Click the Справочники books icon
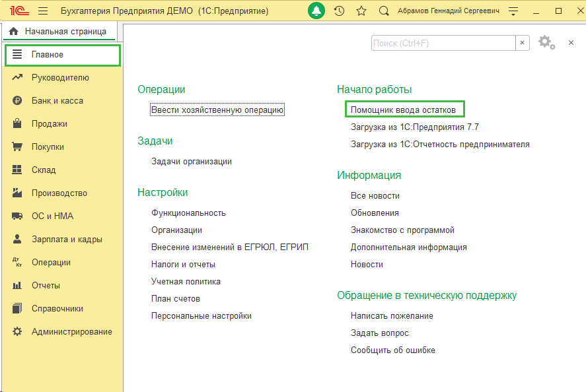Viewport: 586px width, 392px height. coord(17,308)
